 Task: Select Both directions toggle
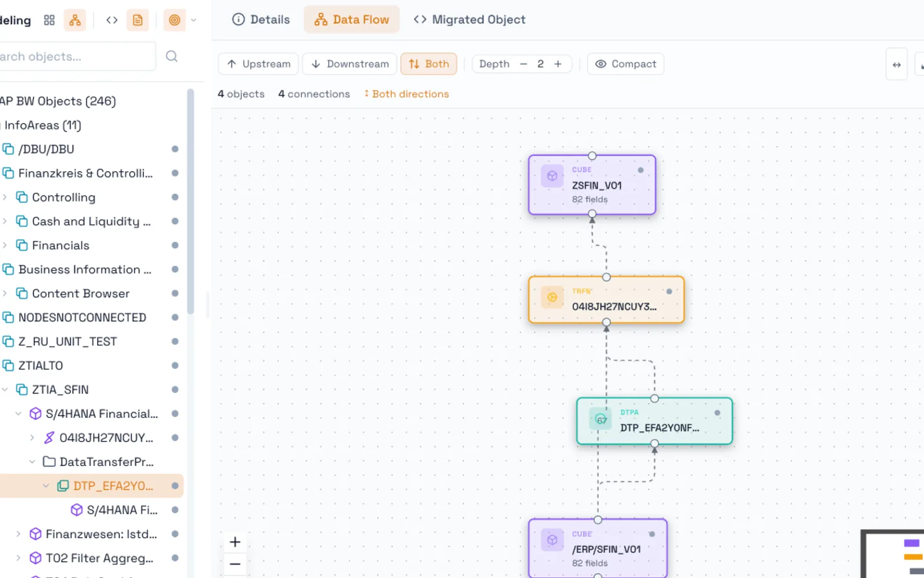pyautogui.click(x=429, y=64)
